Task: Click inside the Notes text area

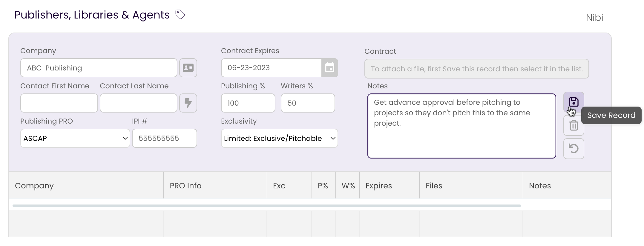Action: tap(462, 126)
